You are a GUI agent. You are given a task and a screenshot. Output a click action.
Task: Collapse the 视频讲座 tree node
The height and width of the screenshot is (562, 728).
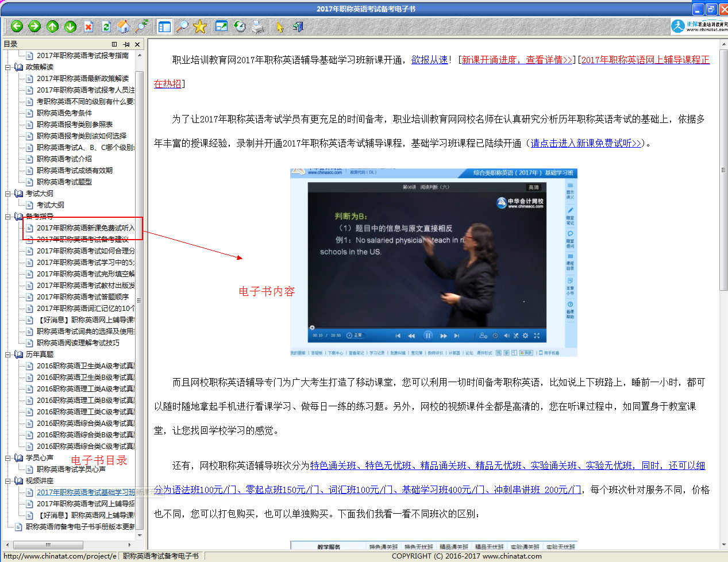pos(9,481)
